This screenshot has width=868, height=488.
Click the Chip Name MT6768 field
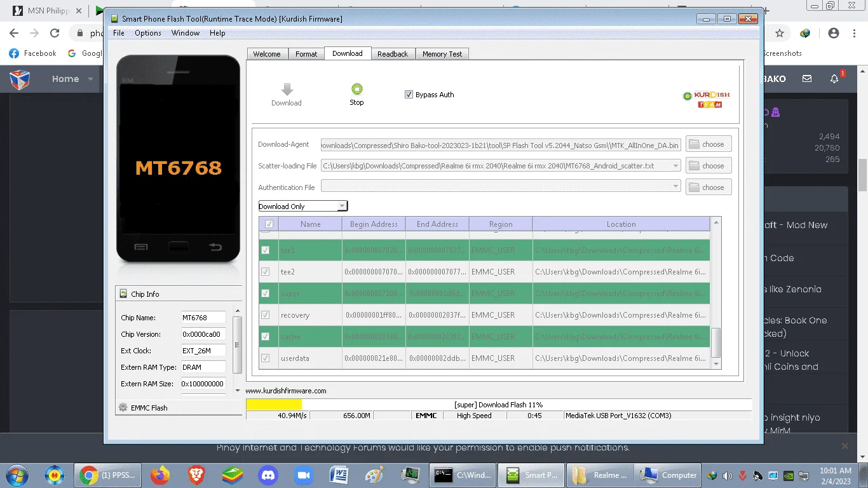coord(203,317)
